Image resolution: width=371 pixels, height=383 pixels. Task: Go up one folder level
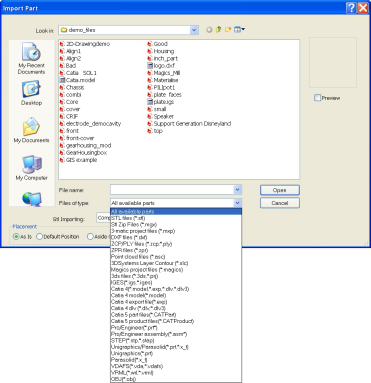coord(218,30)
